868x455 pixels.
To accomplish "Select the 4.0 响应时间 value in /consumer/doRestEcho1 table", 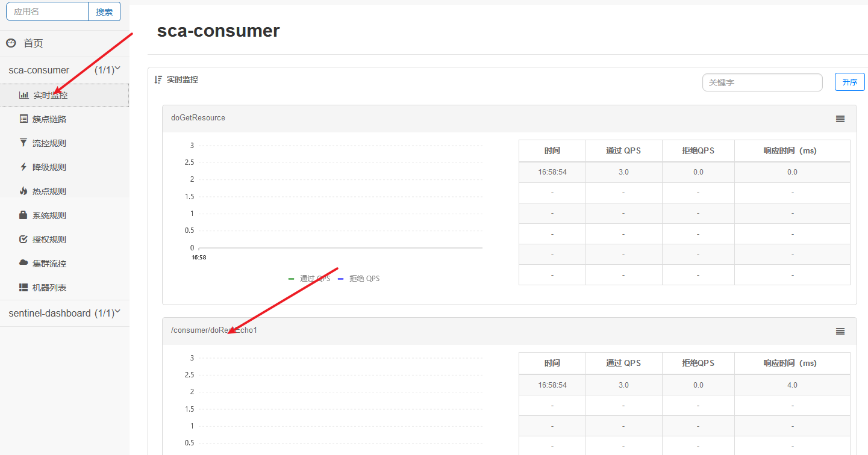I will click(792, 385).
